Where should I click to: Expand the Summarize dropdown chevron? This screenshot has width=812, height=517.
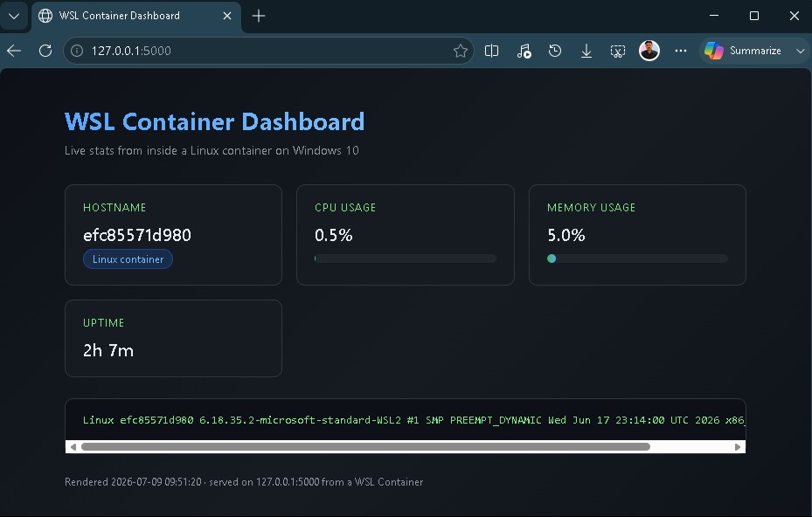tap(800, 51)
